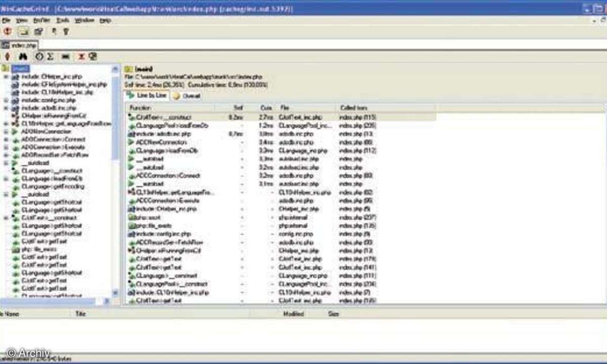Expand CJotText::__construct node in the tree
Image resolution: width=607 pixels, height=364 pixels.
tap(6, 217)
